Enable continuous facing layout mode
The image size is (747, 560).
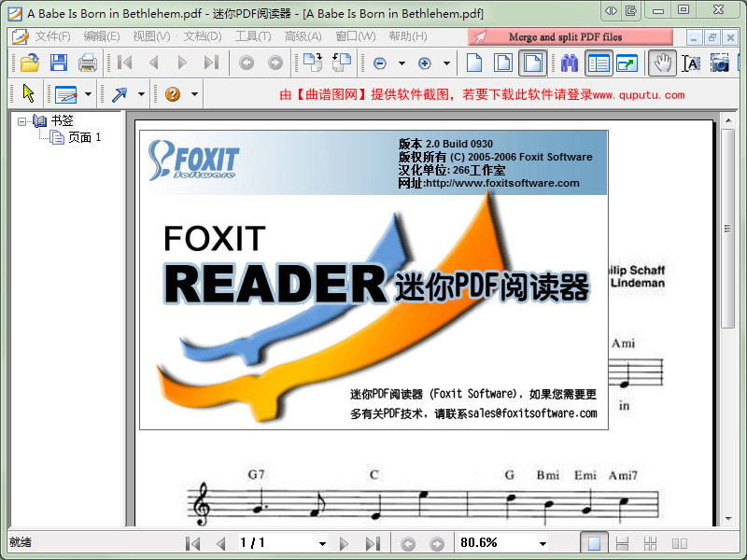[650, 543]
